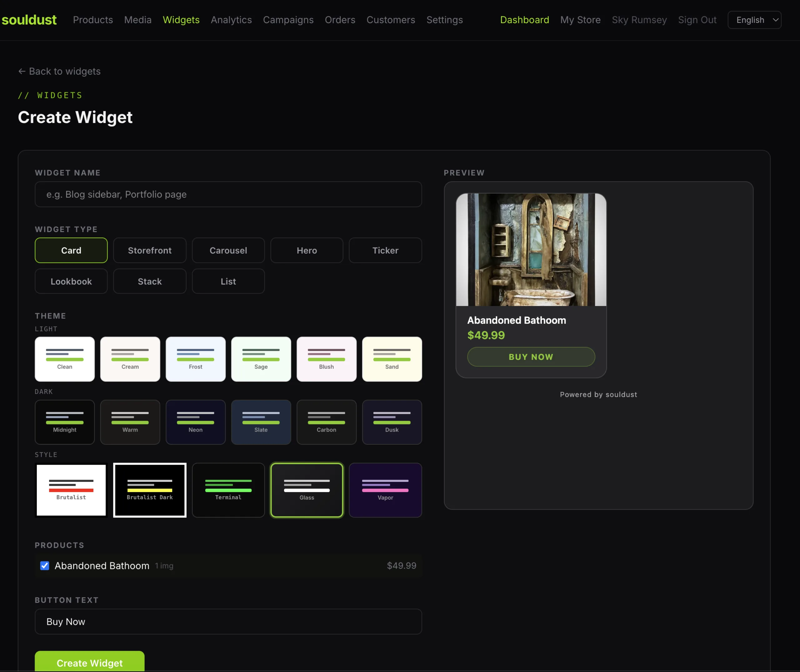The image size is (800, 672).
Task: Uncheck the Abandoned Bathoom product
Action: coord(45,566)
